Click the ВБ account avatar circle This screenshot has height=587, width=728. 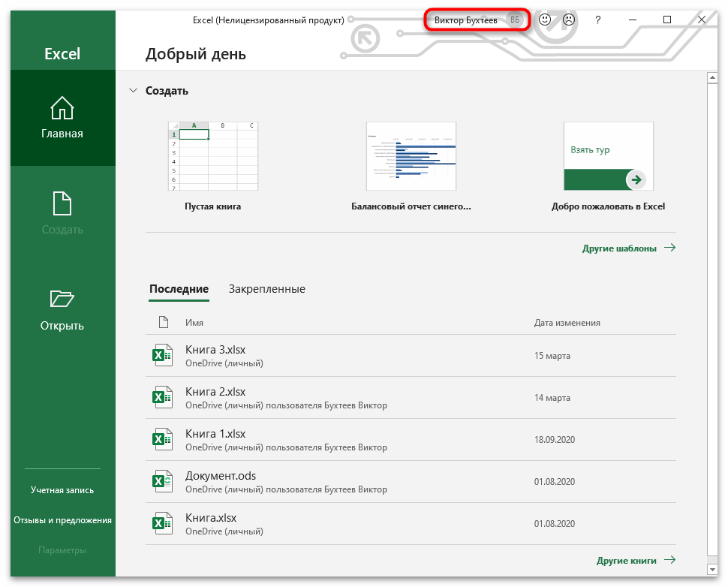coord(515,20)
